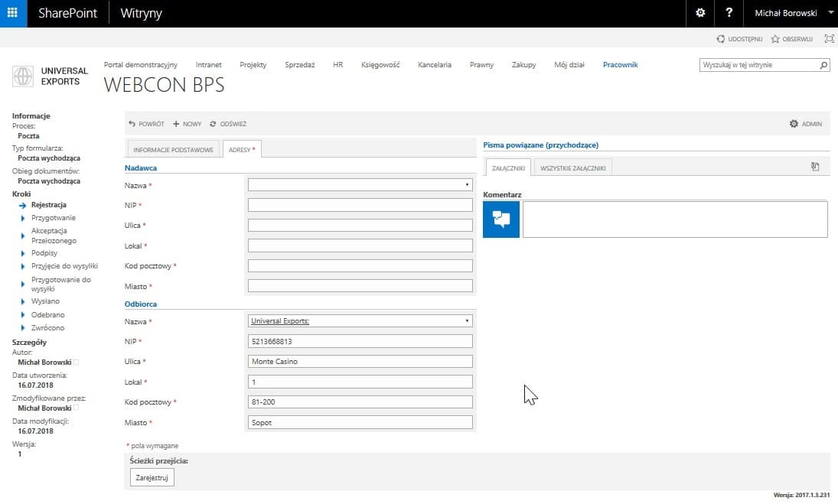Click the Nadawca Kod pocztowy field
The image size is (838, 504).
click(x=360, y=266)
